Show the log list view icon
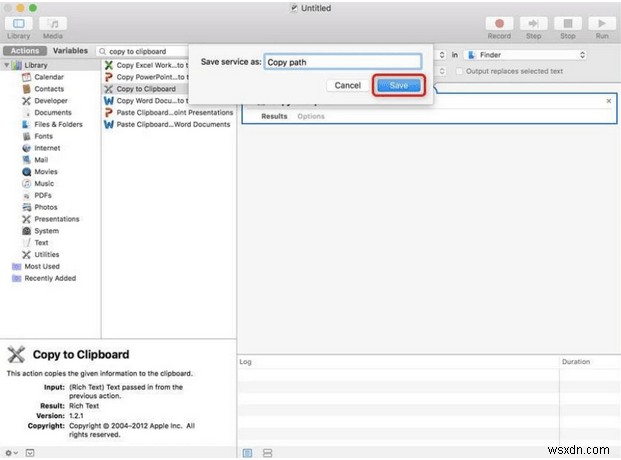Viewport: 621px width, 460px height. tap(247, 453)
